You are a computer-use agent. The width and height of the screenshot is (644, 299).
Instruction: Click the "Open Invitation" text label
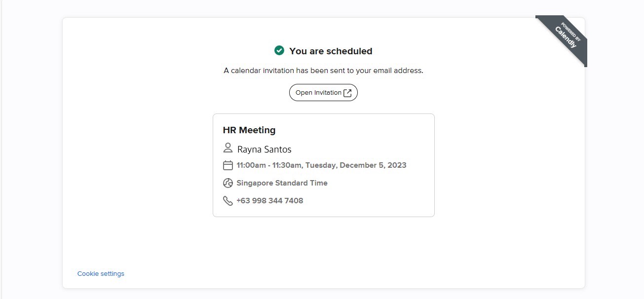[318, 93]
